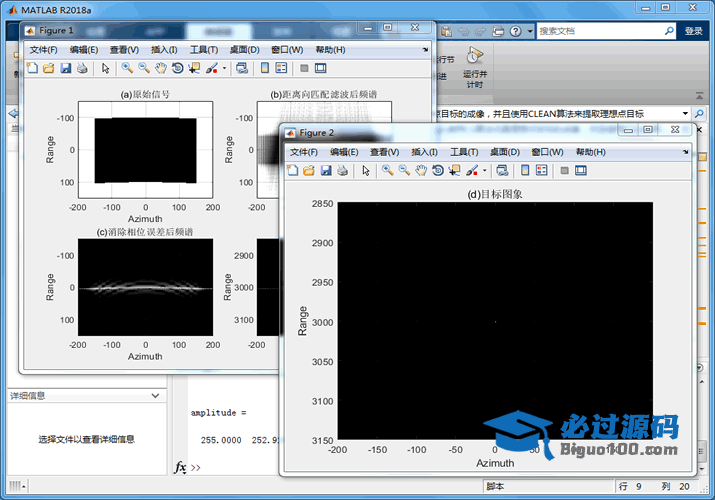
Task: Select Data Cursor tool in Figure 1
Action: pos(194,68)
